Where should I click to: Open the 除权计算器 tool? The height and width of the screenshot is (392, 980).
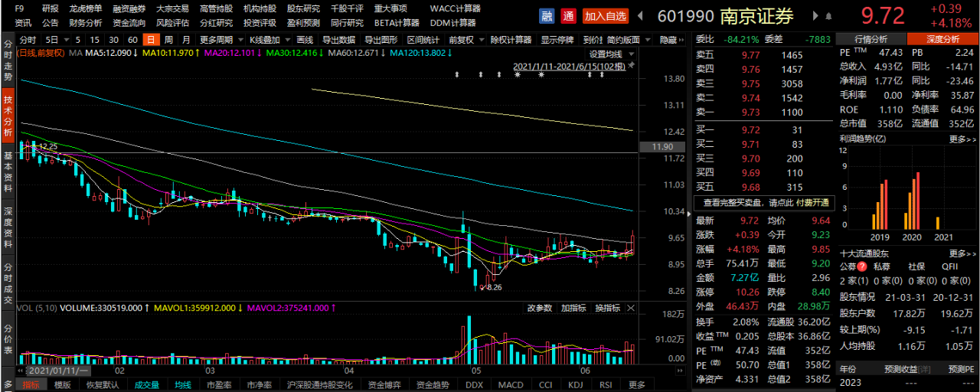[511, 39]
